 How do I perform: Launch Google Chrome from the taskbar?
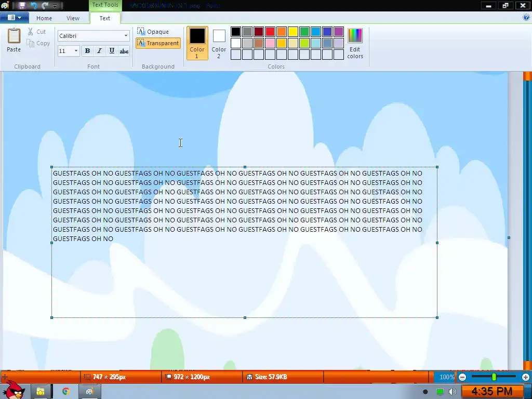(x=66, y=392)
